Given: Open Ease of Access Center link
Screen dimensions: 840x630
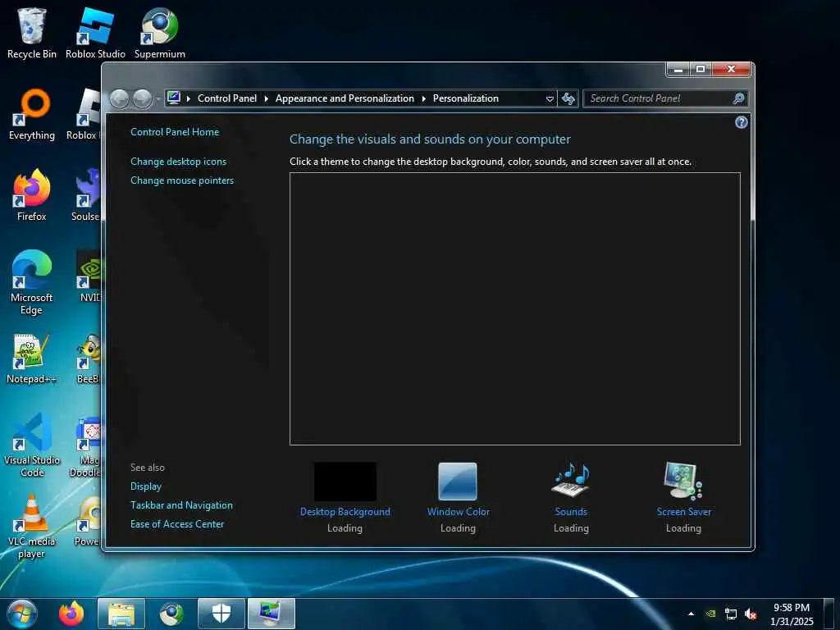Looking at the screenshot, I should pos(177,524).
